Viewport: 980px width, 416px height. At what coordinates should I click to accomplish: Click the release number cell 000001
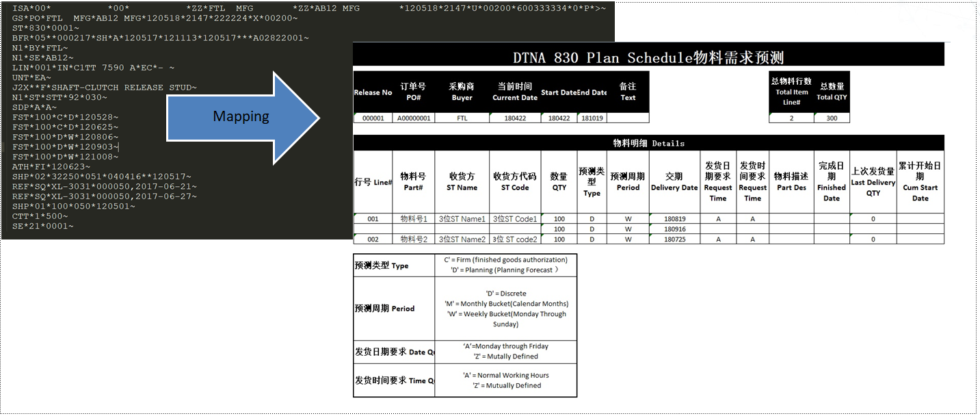pos(373,118)
